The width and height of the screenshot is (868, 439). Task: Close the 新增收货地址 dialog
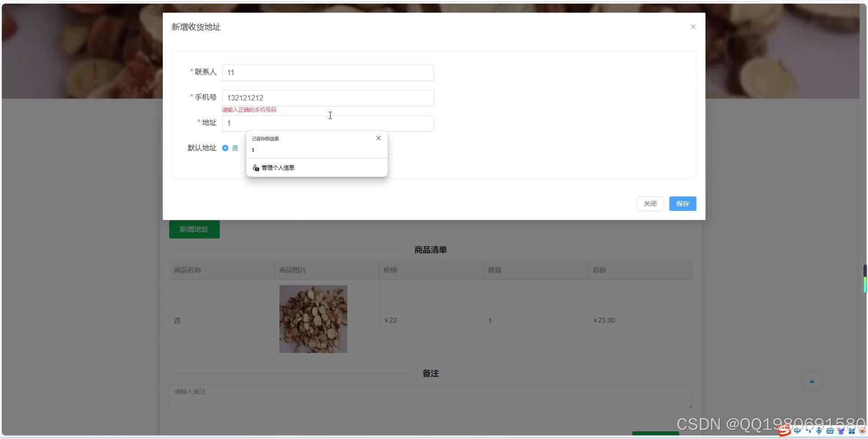(693, 27)
